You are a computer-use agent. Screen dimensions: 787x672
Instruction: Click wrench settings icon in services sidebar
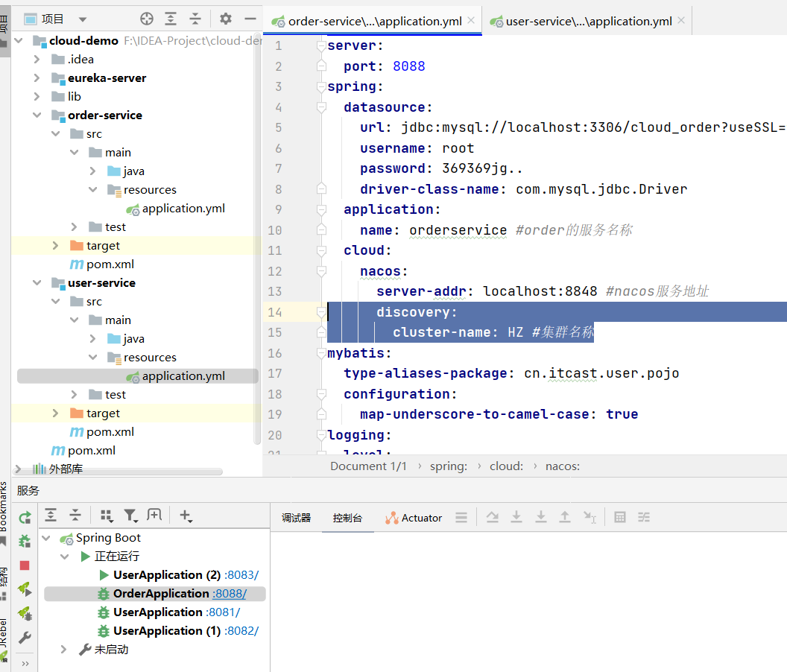coord(25,638)
